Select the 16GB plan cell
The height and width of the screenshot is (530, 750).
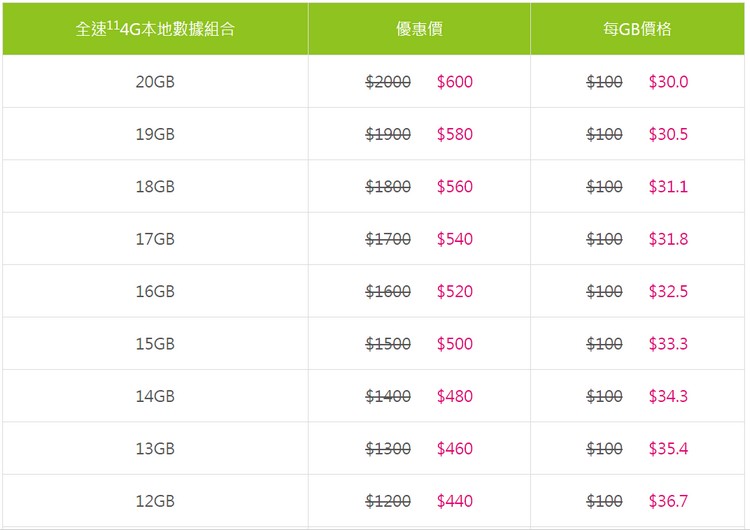click(x=155, y=291)
